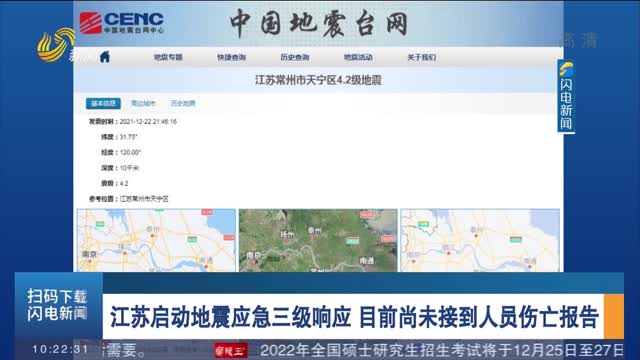
Task: Open the right boundary map thumbnail
Action: pyautogui.click(x=480, y=240)
